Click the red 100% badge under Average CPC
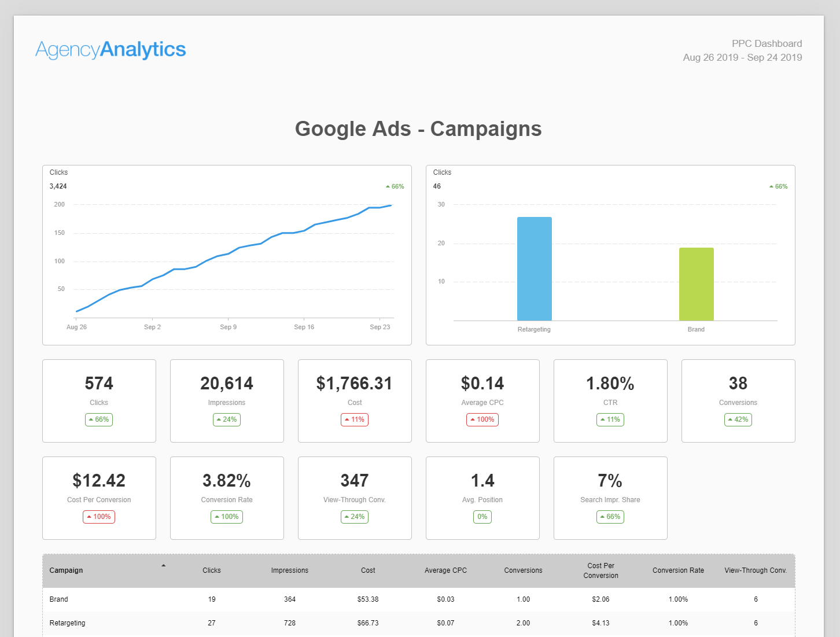The image size is (840, 637). [482, 419]
